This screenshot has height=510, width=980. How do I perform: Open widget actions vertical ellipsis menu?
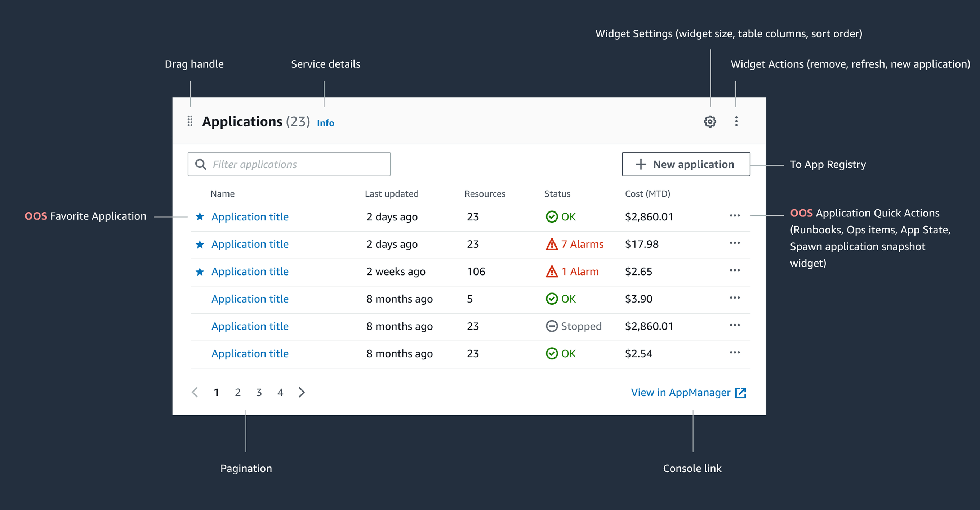point(736,121)
